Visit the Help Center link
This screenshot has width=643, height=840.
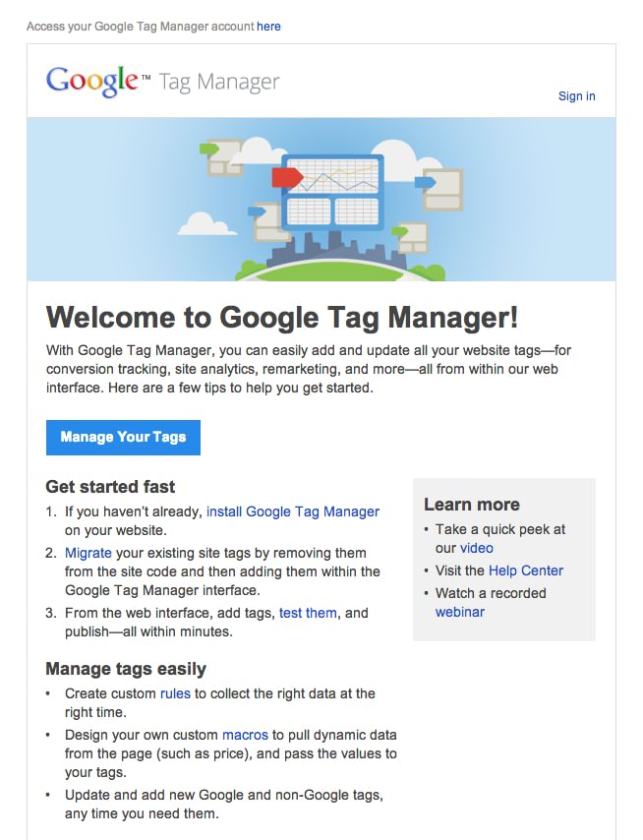[526, 570]
